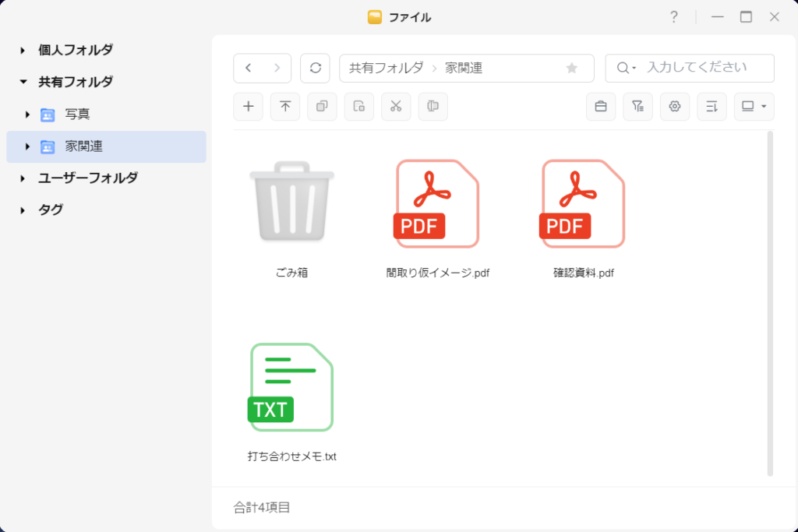Click 共有フォルダ in the breadcrumb path
The image size is (798, 532).
386,69
